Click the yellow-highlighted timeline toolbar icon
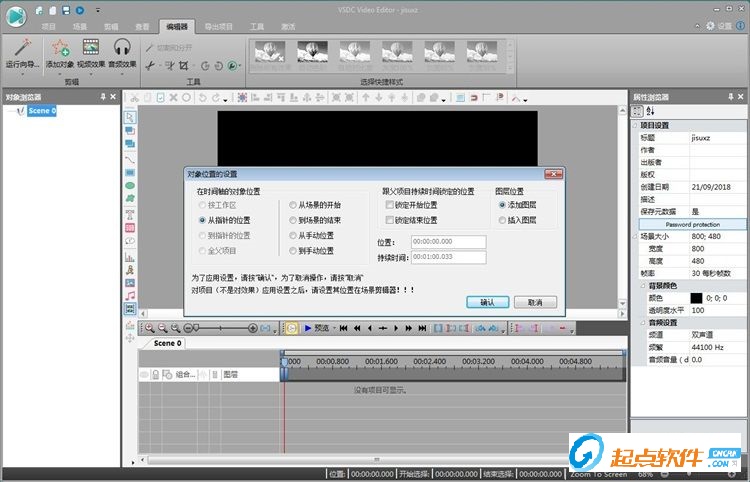Viewport: 750px width, 482px height. [x=291, y=328]
